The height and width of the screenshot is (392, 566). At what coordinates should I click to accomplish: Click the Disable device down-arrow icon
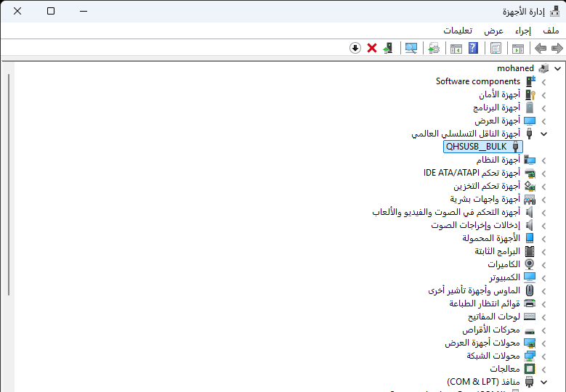coord(355,48)
